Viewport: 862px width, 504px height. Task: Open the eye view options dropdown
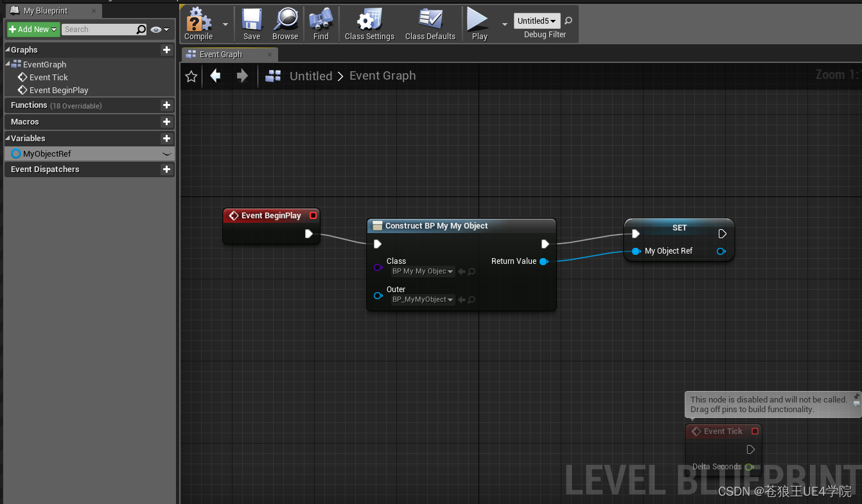click(x=160, y=30)
